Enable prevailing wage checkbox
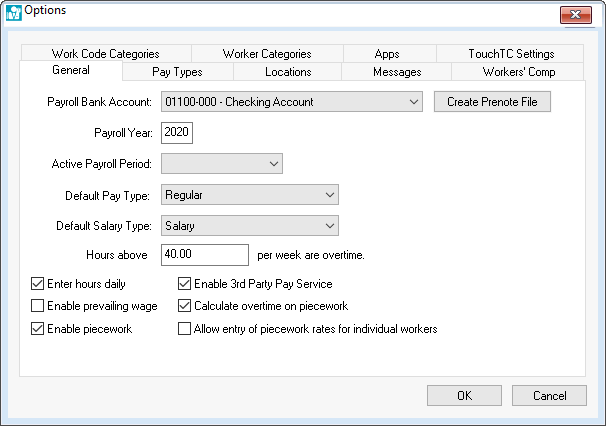 pos(38,306)
